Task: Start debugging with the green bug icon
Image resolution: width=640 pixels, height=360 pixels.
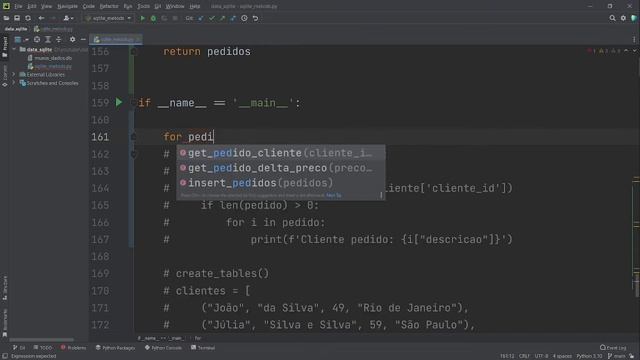Action: point(153,18)
